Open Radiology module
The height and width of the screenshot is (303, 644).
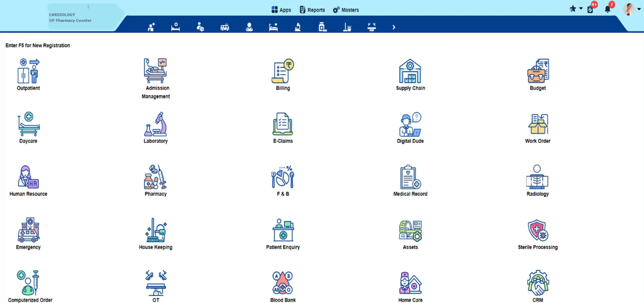click(x=538, y=180)
